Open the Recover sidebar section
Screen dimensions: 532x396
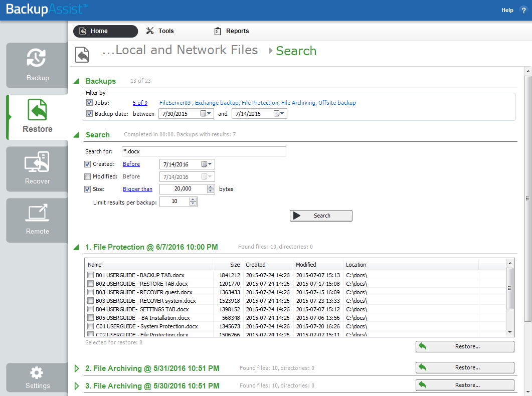[37, 169]
